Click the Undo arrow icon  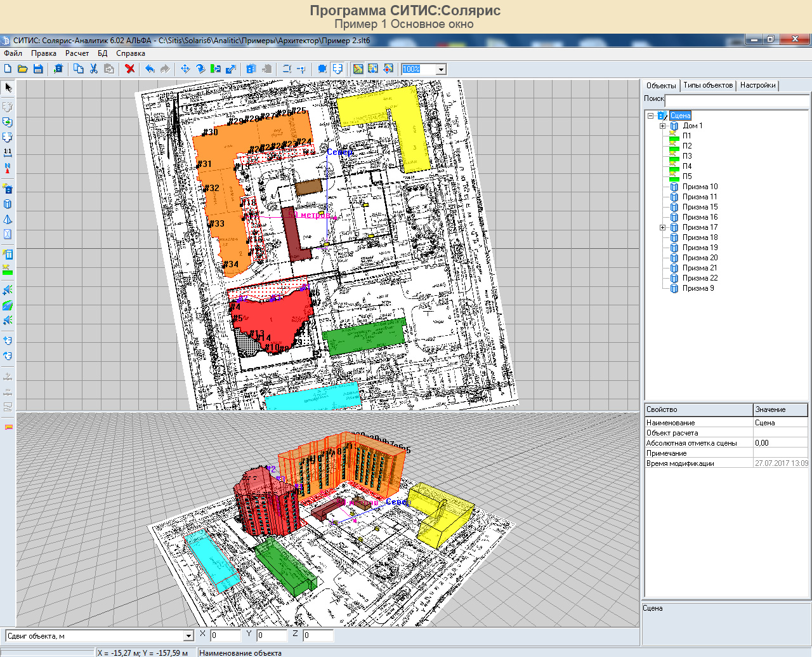(150, 69)
